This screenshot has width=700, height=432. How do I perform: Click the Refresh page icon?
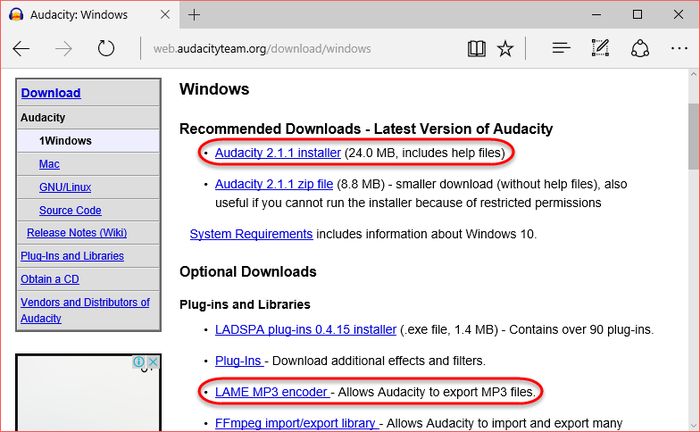[106, 48]
